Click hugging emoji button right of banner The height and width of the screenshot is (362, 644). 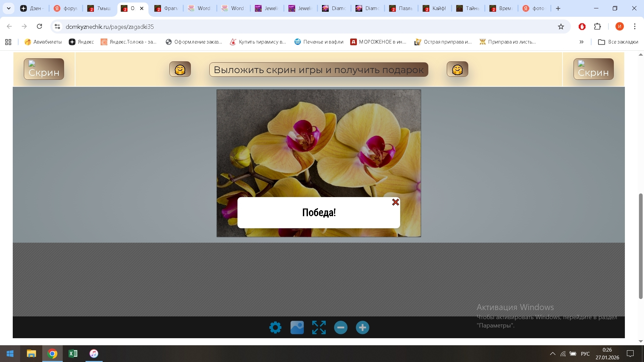[x=457, y=69]
